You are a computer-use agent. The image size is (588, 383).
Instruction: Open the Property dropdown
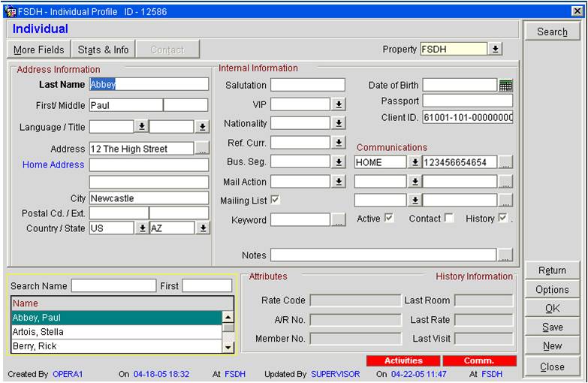495,49
